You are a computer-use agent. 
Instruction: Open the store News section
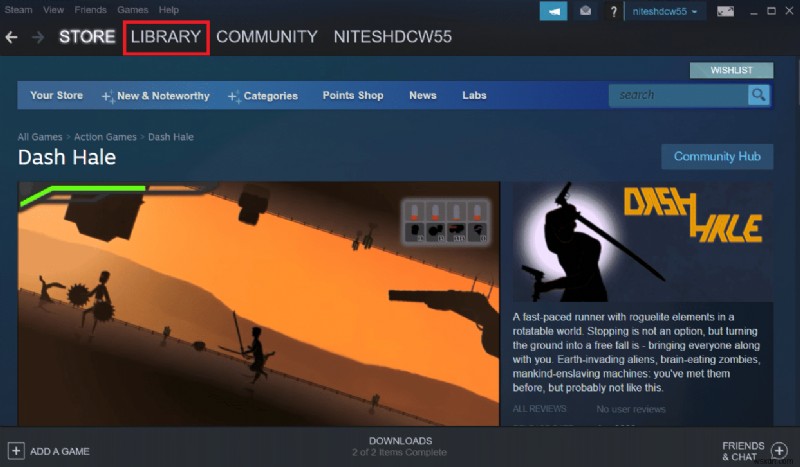coord(423,95)
